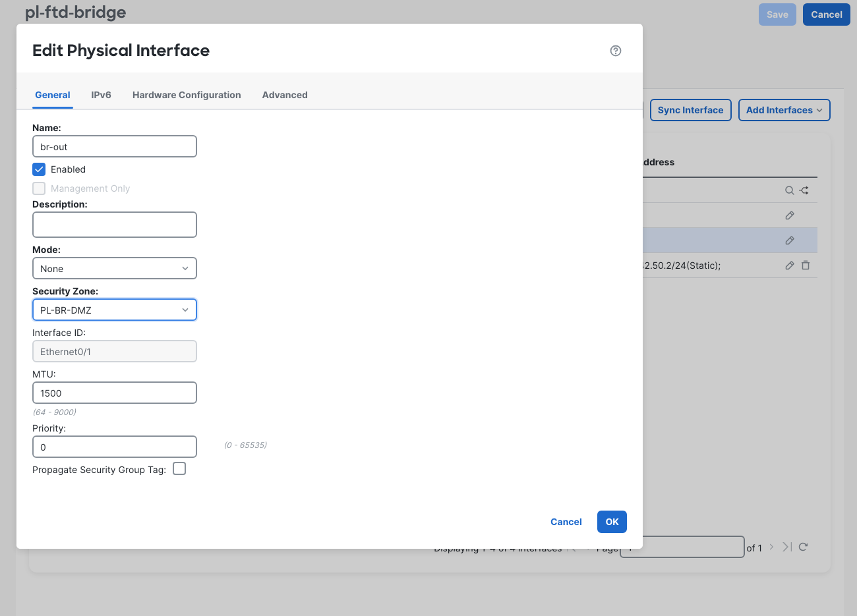Click pencil icon in row above highlighted row
The image size is (857, 616).
pyautogui.click(x=790, y=215)
